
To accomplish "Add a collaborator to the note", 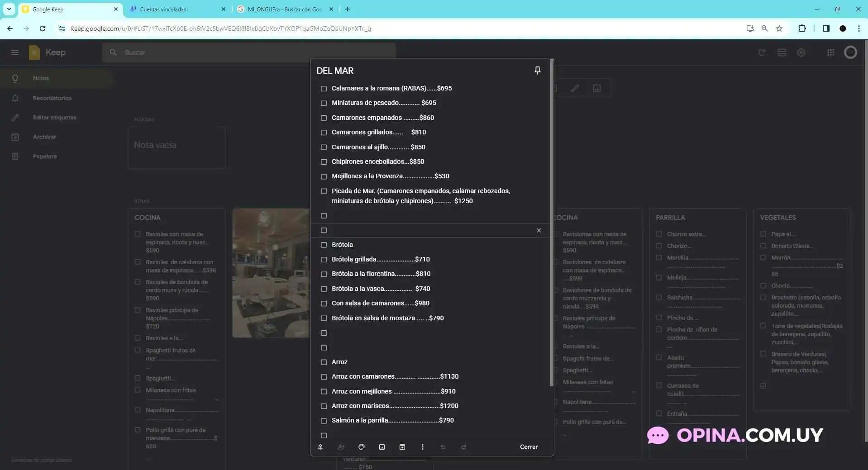I will coord(341,447).
